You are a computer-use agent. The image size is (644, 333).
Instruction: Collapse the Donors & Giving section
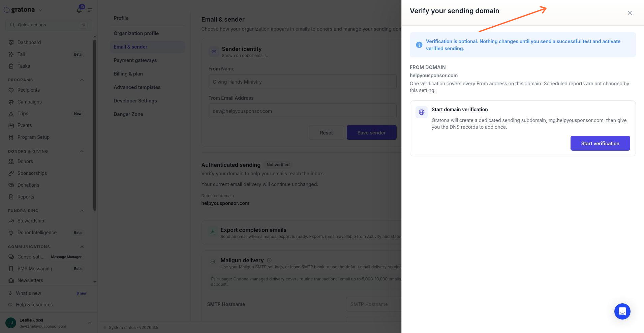(x=82, y=151)
